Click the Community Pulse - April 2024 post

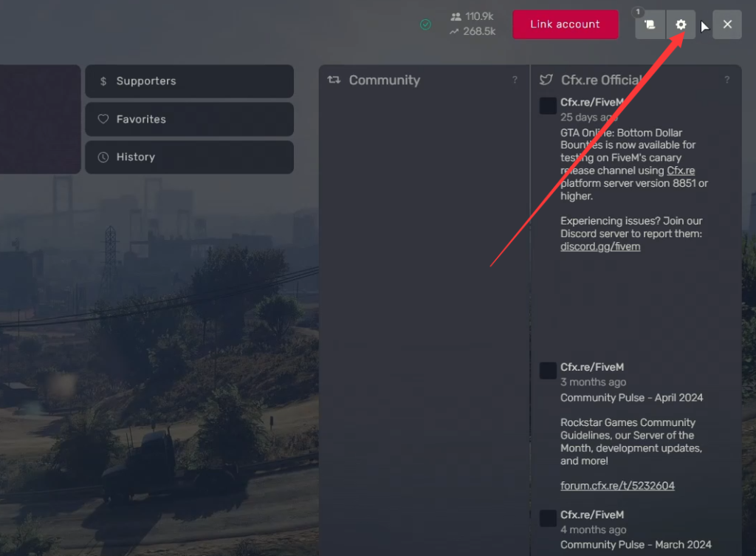(x=631, y=398)
